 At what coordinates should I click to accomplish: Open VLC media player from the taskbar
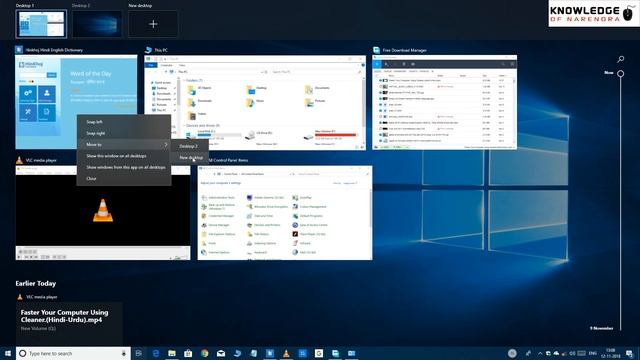(x=286, y=353)
